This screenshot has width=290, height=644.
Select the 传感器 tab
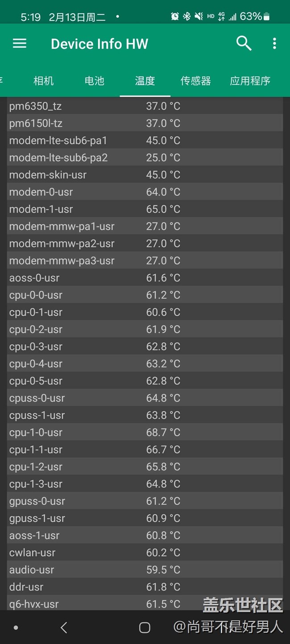tap(195, 81)
